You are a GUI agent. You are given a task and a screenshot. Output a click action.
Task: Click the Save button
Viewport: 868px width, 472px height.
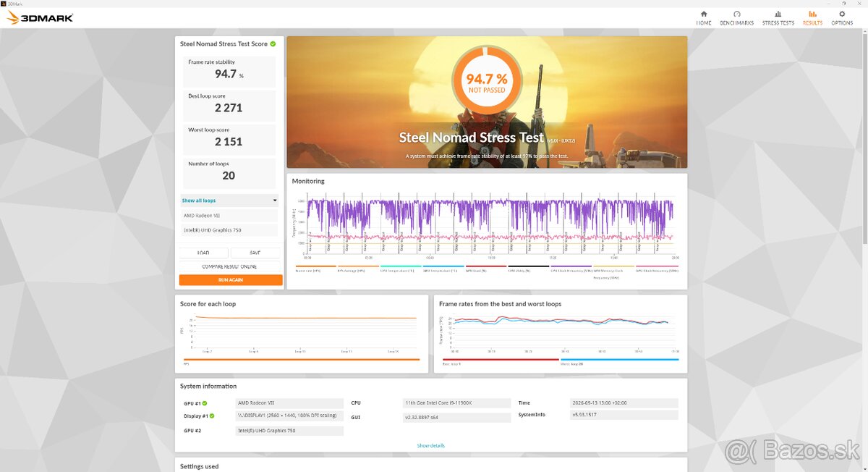coord(255,253)
